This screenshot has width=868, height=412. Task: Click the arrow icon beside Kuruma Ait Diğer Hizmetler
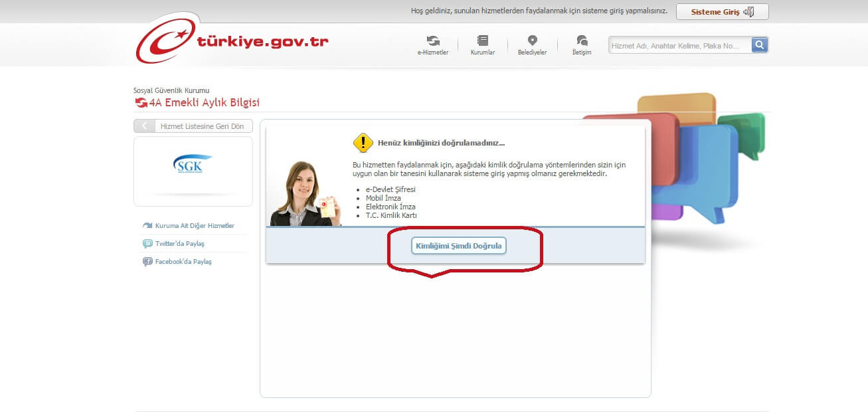click(147, 226)
